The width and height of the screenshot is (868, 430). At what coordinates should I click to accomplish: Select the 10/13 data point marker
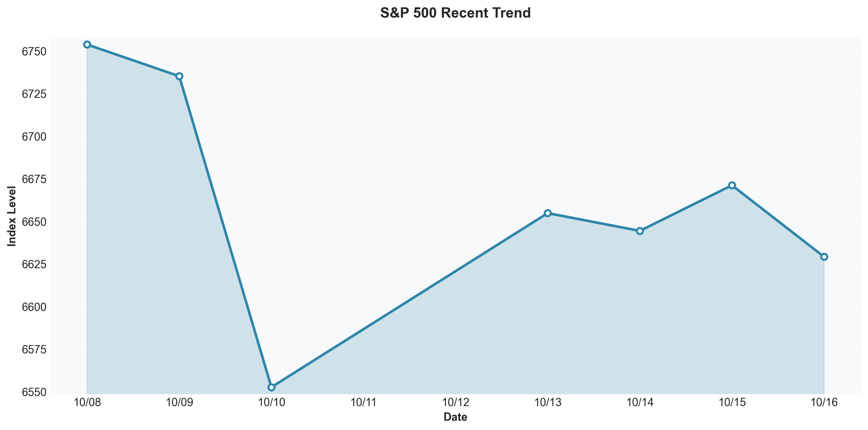pos(548,213)
